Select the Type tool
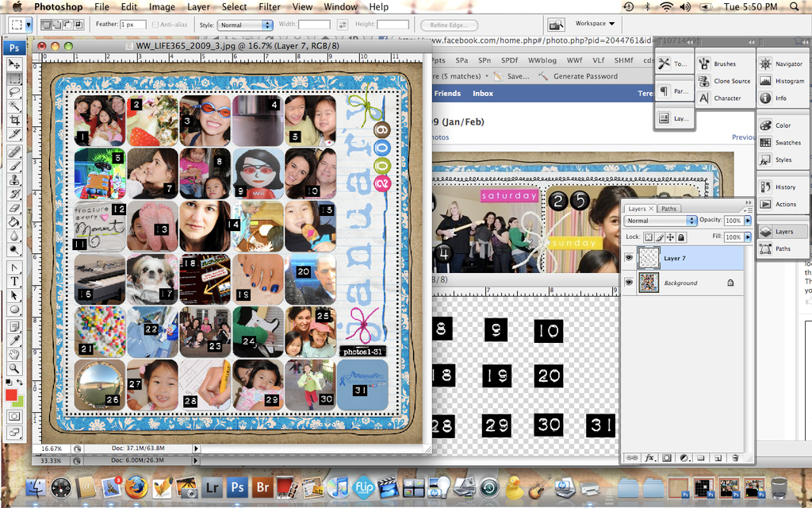The image size is (812, 508). [x=14, y=282]
